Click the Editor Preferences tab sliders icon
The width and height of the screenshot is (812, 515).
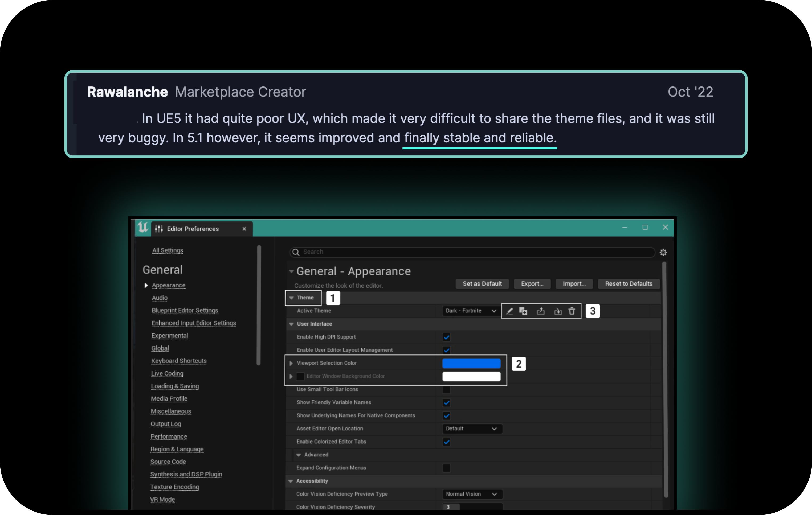coord(159,229)
